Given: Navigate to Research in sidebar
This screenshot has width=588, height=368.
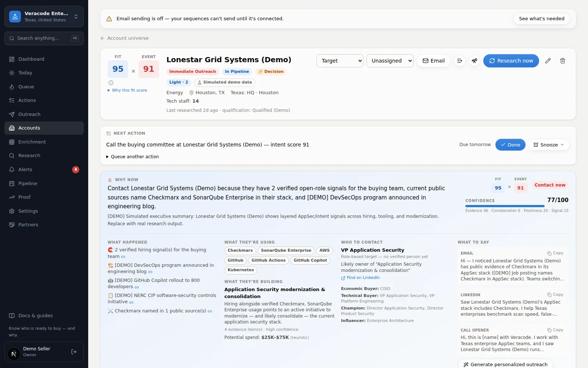Looking at the screenshot, I should (x=44, y=156).
